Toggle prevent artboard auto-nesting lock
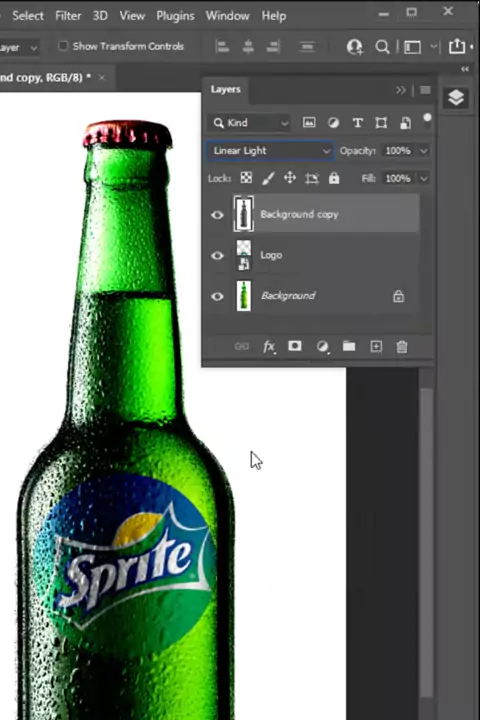Image resolution: width=480 pixels, height=720 pixels. pos(312,178)
